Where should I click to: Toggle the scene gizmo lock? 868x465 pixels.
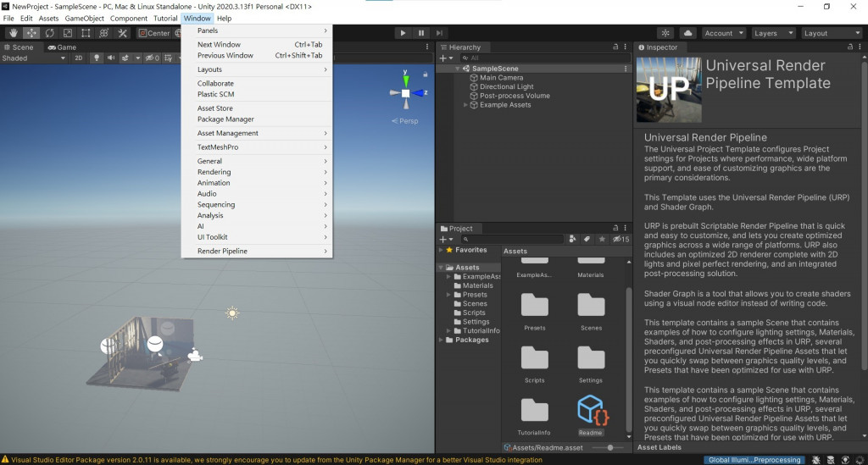[426, 74]
